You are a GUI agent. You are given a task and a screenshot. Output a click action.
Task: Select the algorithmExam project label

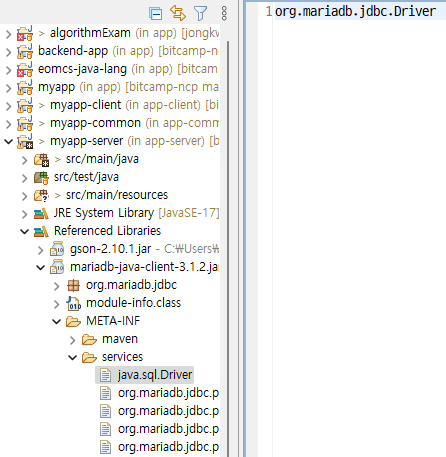click(90, 33)
